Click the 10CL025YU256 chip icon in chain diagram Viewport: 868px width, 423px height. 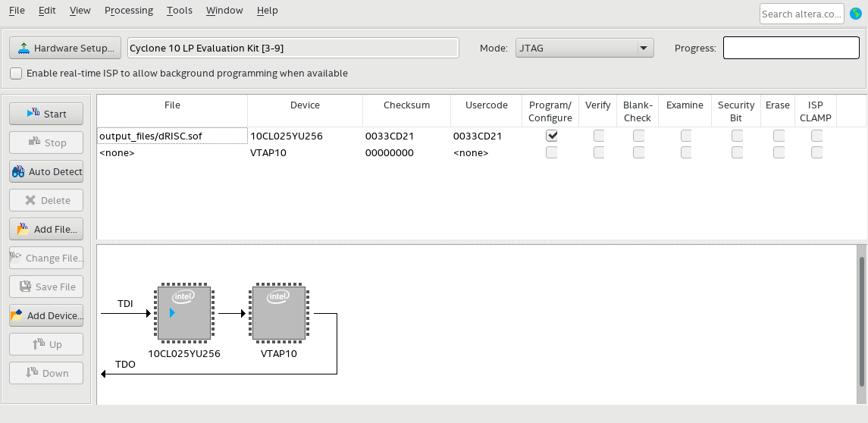click(x=183, y=313)
